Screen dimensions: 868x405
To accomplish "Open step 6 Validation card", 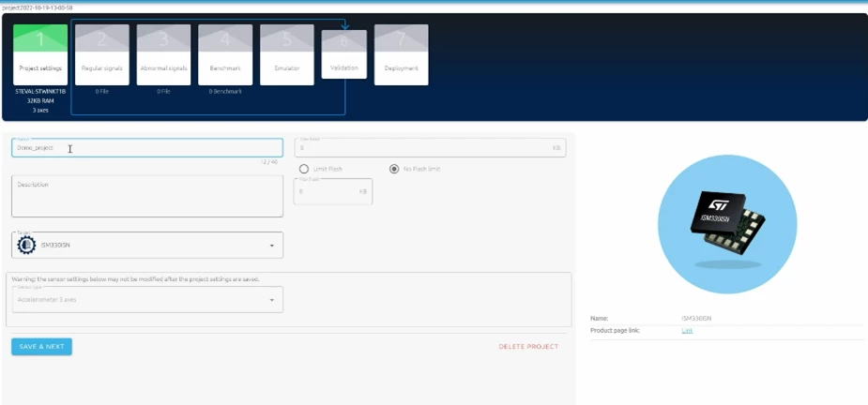I will [343, 54].
